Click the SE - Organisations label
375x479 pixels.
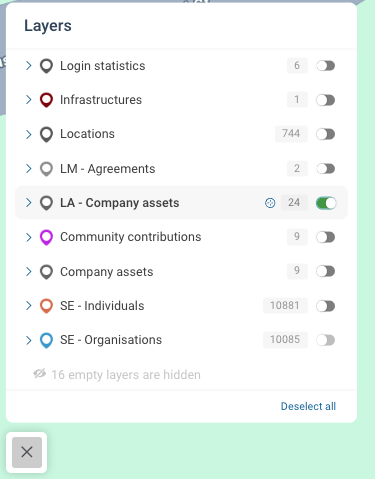coord(111,340)
